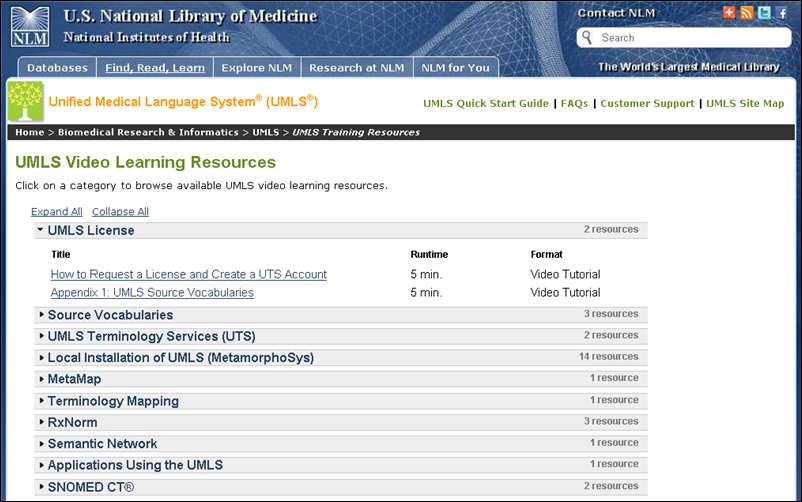
Task: Click the U.S. National Library of Medicine title
Action: (x=190, y=16)
